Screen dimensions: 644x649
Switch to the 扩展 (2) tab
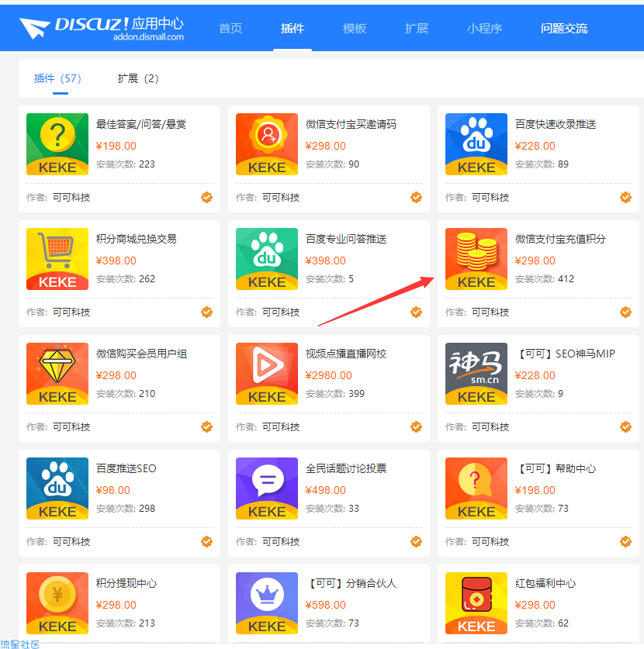pyautogui.click(x=138, y=78)
